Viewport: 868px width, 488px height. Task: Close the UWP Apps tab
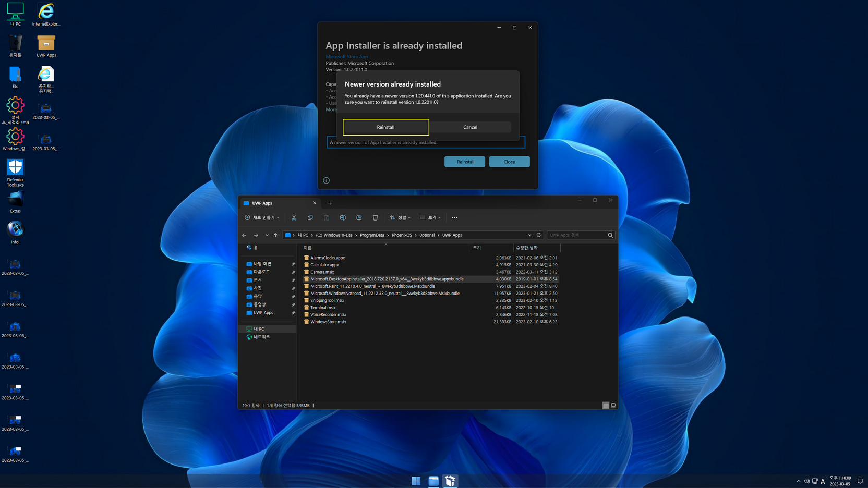(315, 203)
